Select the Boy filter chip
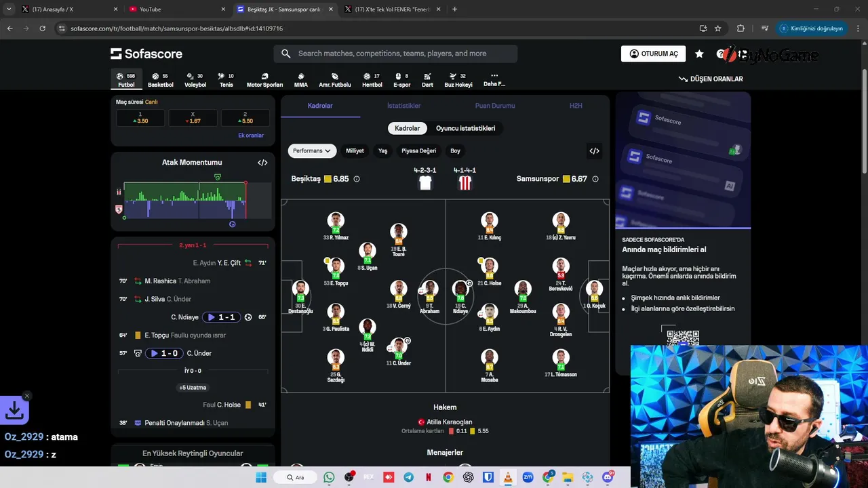 point(455,150)
